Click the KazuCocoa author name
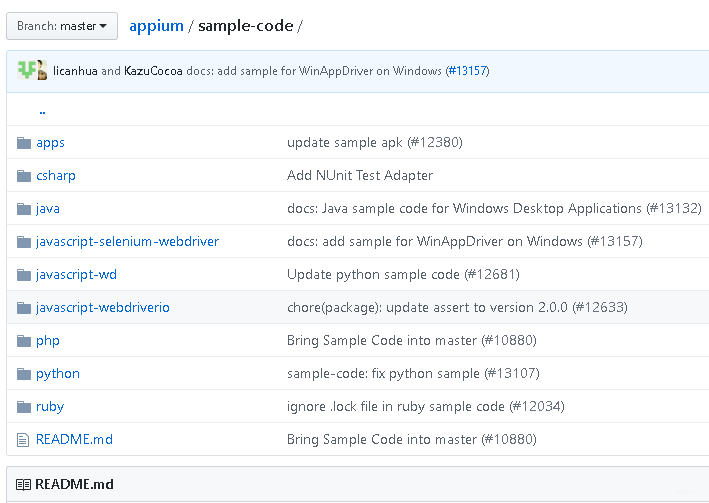Image resolution: width=709 pixels, height=503 pixels. point(153,71)
